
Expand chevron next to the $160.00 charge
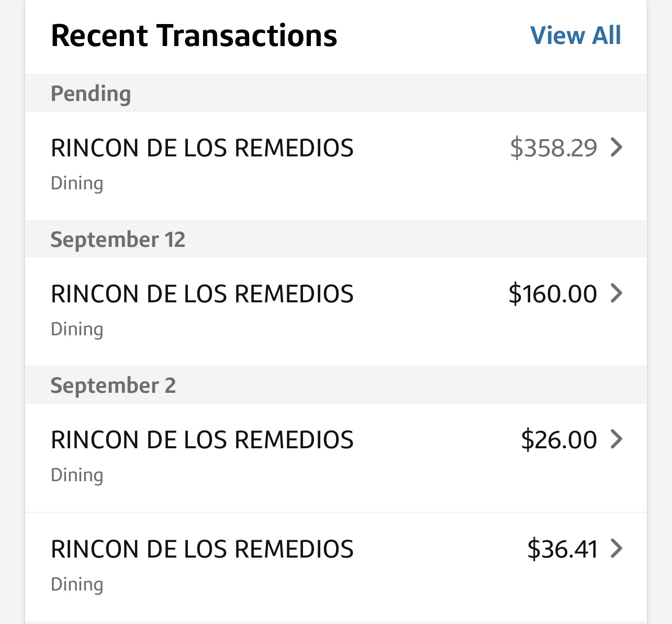(617, 293)
